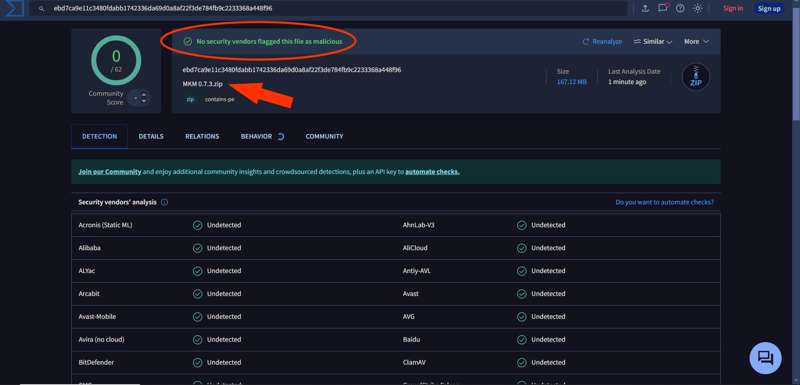Screen dimensions: 800x385
Task: Click the Undetected check icon for Baidu
Action: pyautogui.click(x=521, y=340)
